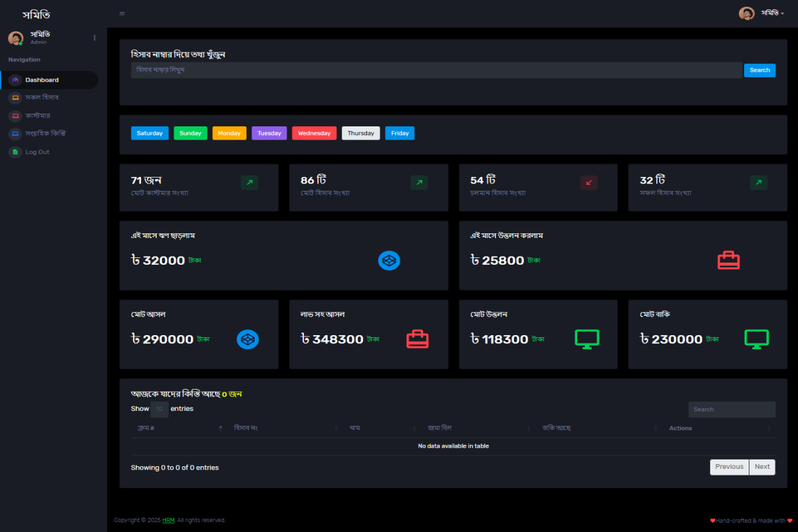Click the green Log Out icon in sidebar
This screenshot has height=532, width=798.
[x=14, y=152]
